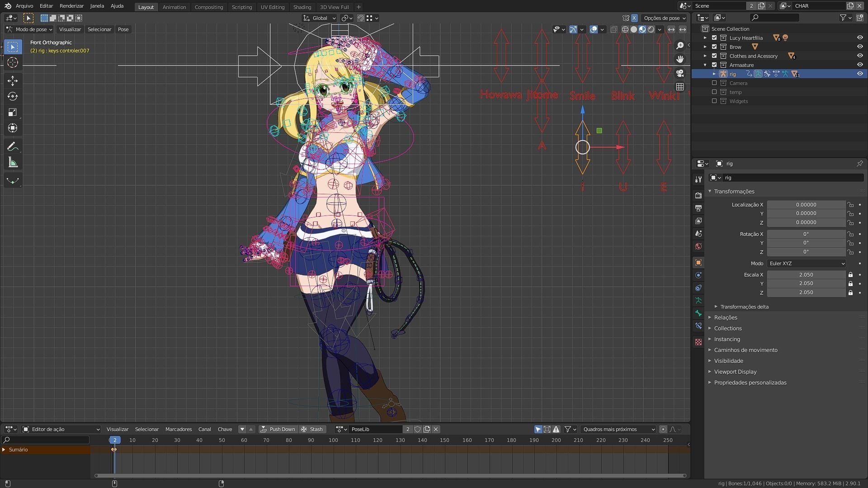Choose the Measure ruler tool
The image size is (868, 488).
point(13,162)
